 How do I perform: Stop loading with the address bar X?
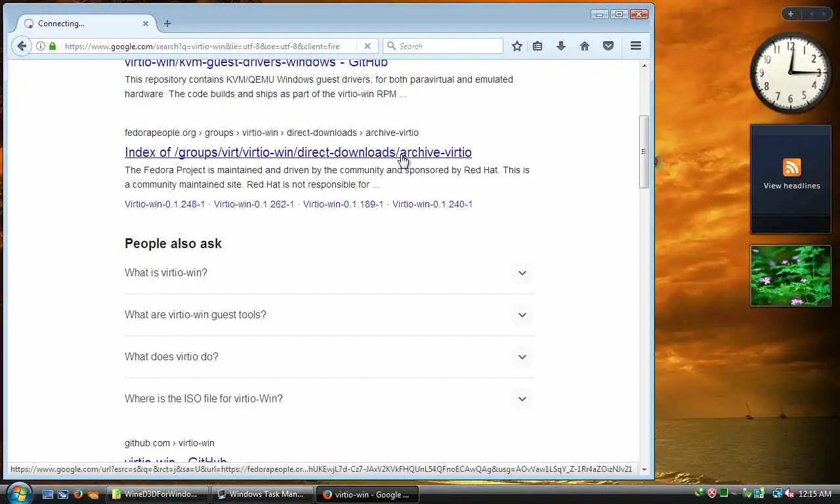click(367, 46)
